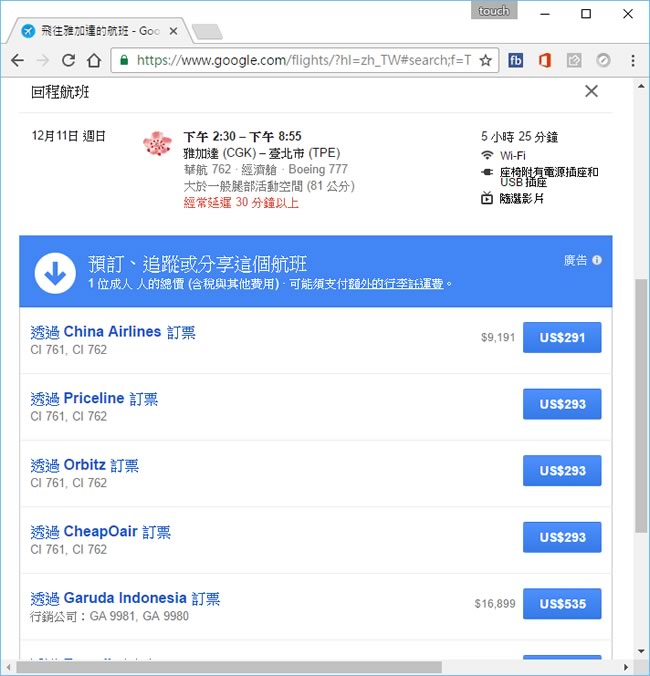This screenshot has width=650, height=676.
Task: Click Priceline's US$293 price button
Action: pos(562,404)
